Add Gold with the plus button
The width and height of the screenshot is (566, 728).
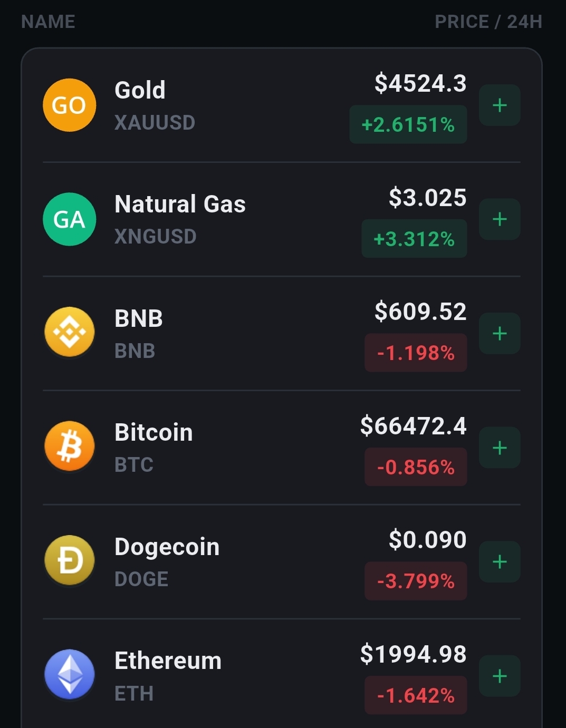pos(499,105)
